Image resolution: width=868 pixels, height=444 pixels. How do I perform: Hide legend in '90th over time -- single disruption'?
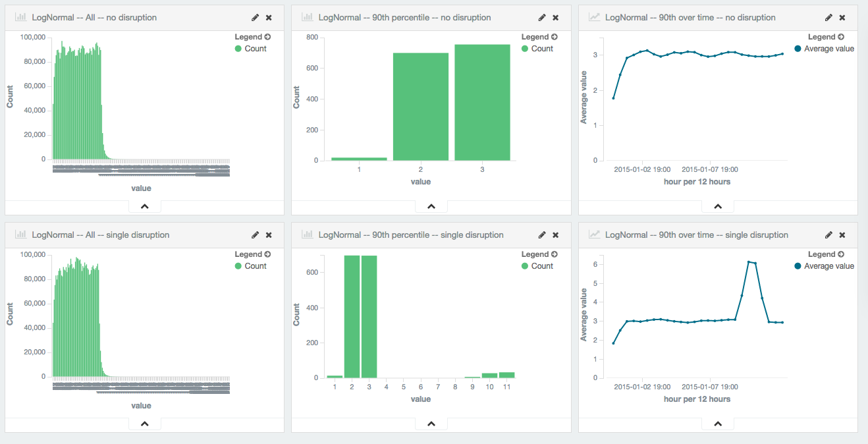click(826, 254)
